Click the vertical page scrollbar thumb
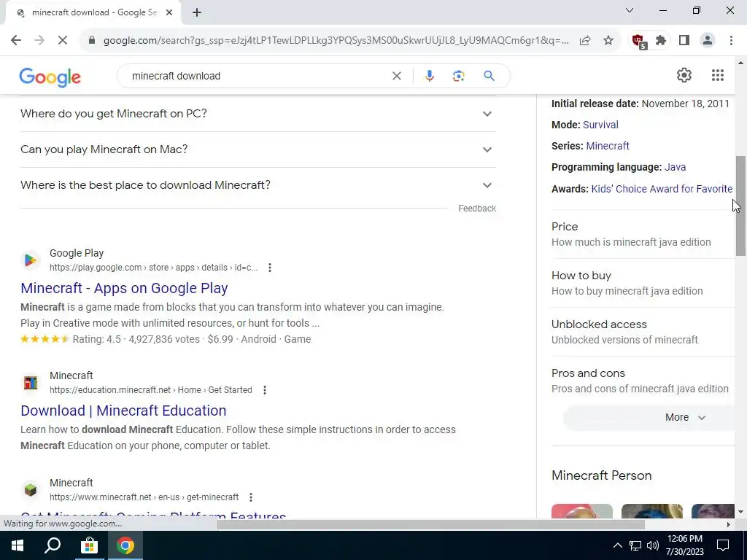Screen dimensions: 747x560 [741, 206]
